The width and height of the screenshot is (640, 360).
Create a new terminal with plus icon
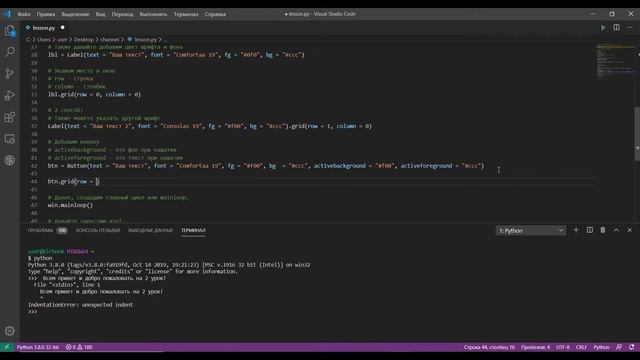[576, 230]
